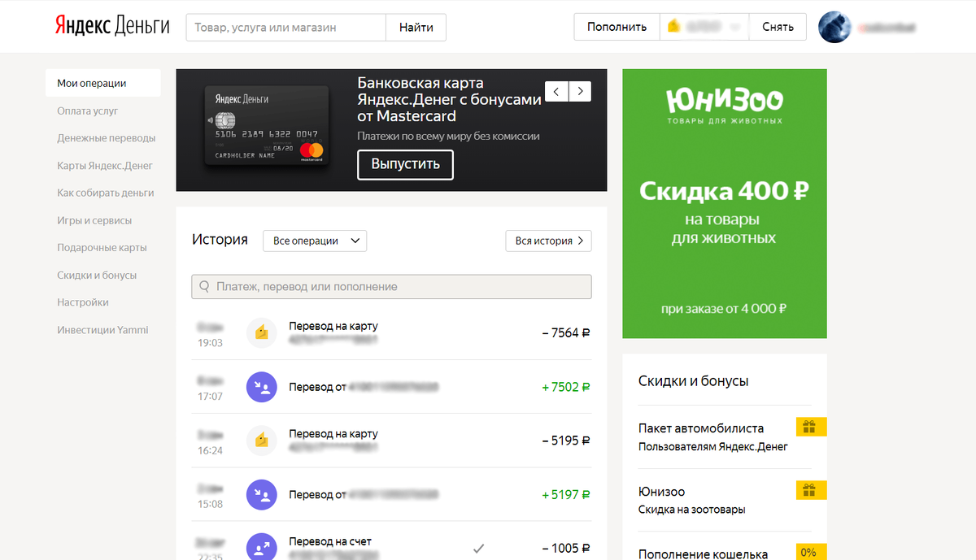
Task: Open Пакет автомобилиста offer
Action: (x=725, y=436)
